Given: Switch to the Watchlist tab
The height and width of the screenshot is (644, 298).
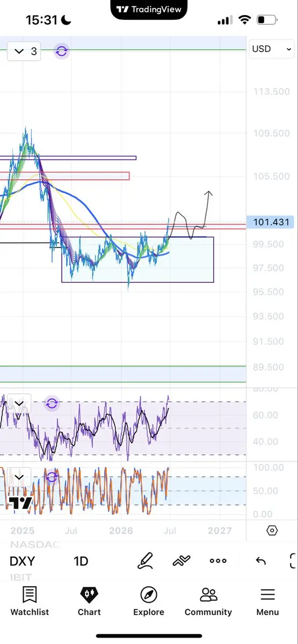Looking at the screenshot, I should point(30,601).
